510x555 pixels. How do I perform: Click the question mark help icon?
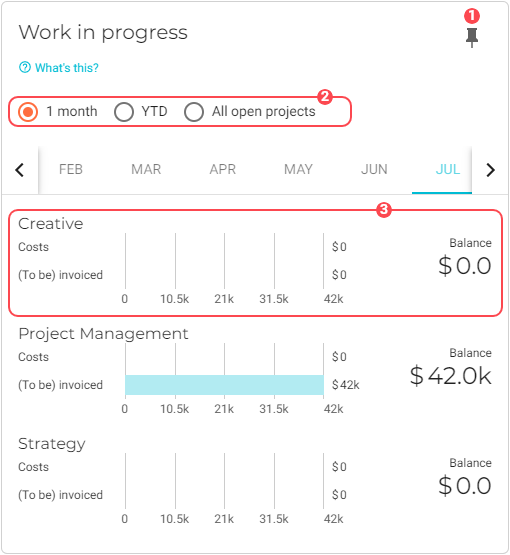(25, 67)
